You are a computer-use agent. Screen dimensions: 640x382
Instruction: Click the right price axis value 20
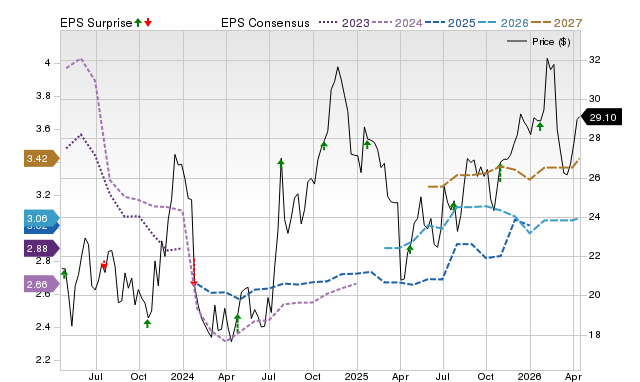[x=595, y=295]
